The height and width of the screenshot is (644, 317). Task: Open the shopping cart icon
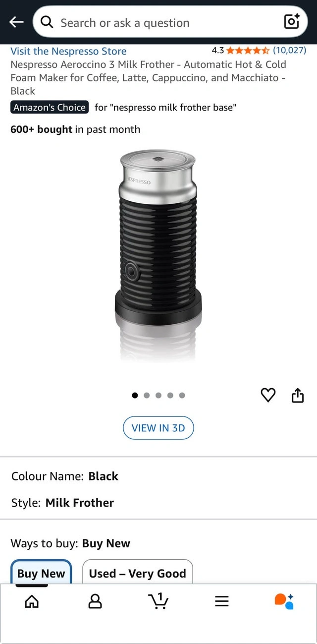tap(158, 601)
